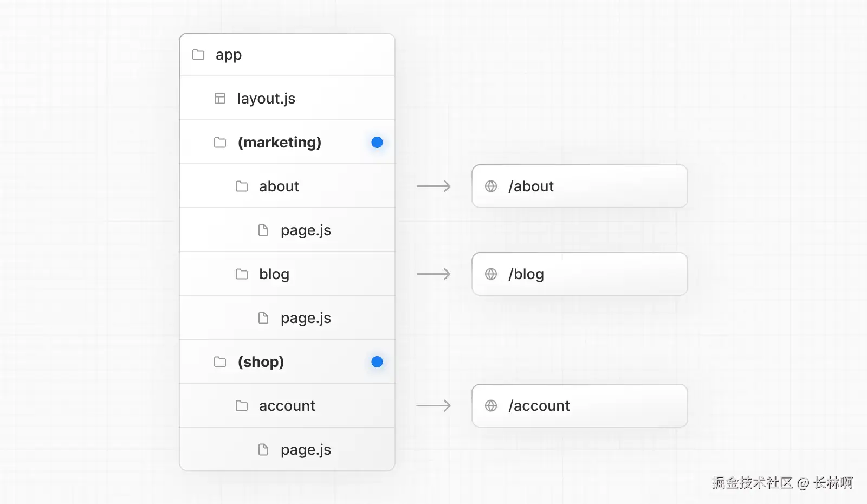The height and width of the screenshot is (504, 867).
Task: Click the arrow pointing to /blog
Action: pos(433,274)
